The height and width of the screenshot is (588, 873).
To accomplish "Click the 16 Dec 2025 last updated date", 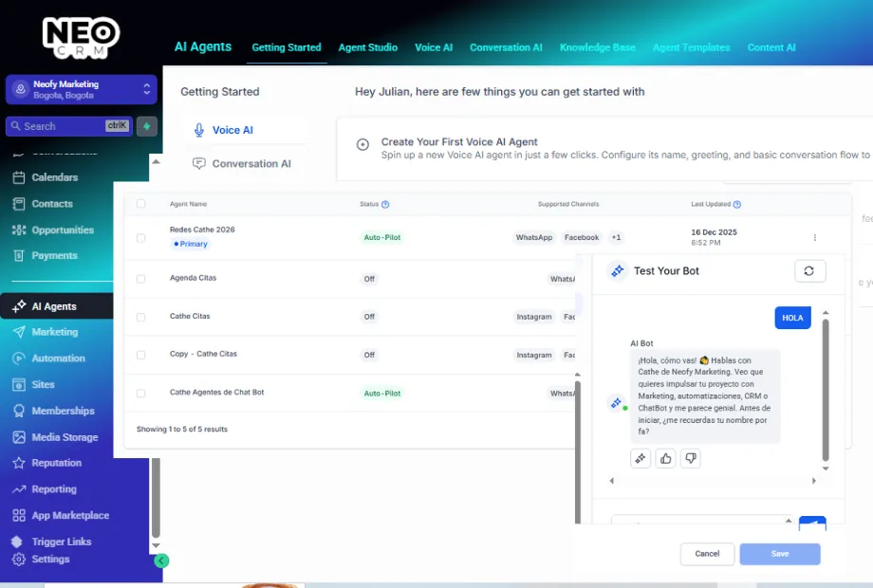I will pos(714,232).
